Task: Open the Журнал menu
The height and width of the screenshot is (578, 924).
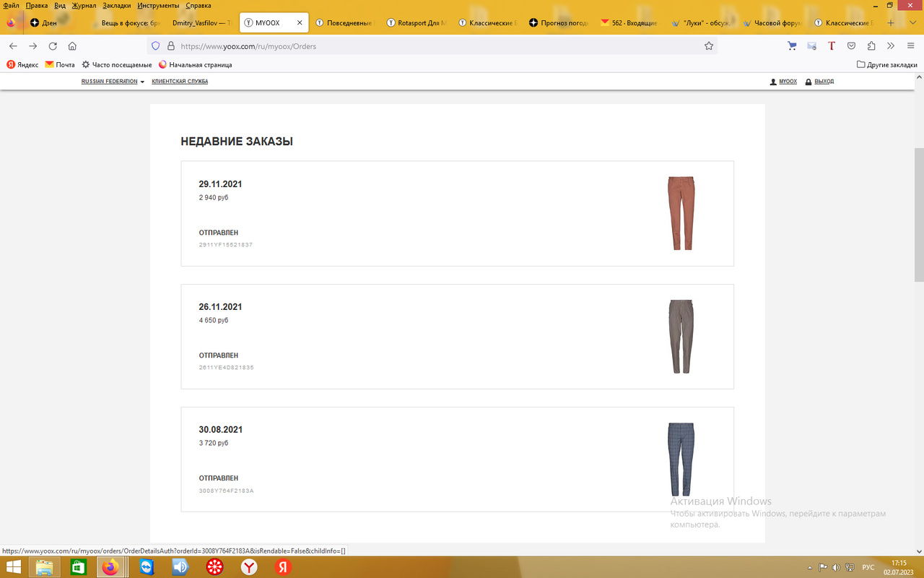Action: (x=84, y=5)
